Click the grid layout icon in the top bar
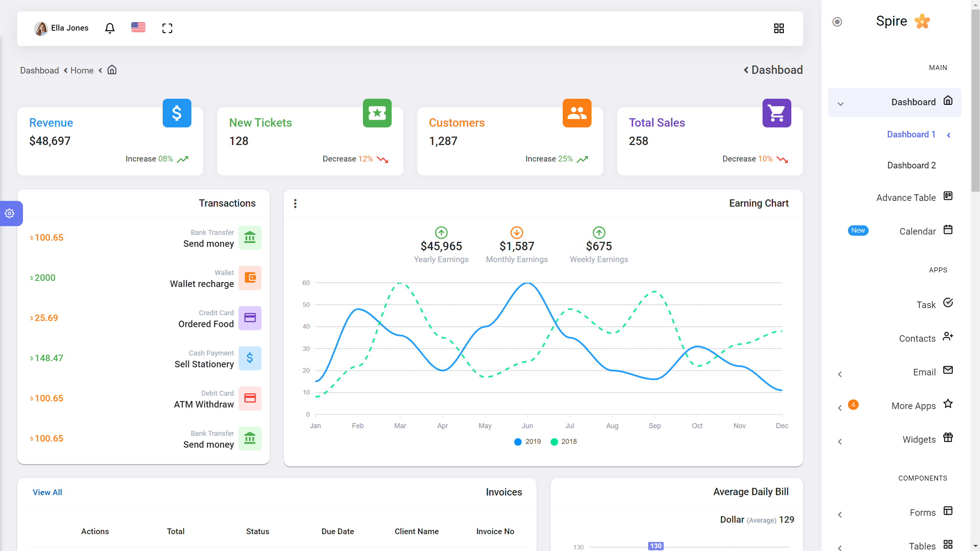The image size is (980, 551). [779, 28]
